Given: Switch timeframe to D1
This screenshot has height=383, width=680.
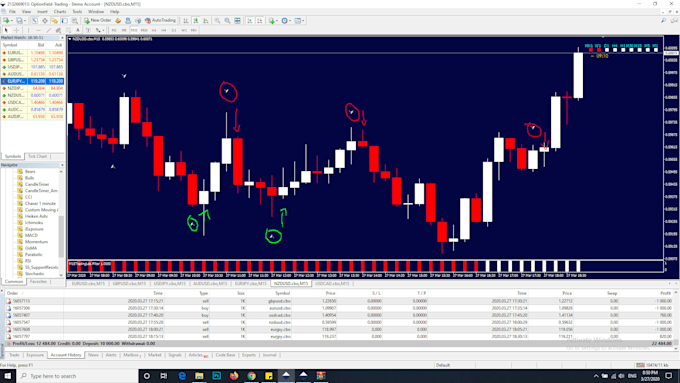Looking at the screenshot, I should pyautogui.click(x=174, y=30).
